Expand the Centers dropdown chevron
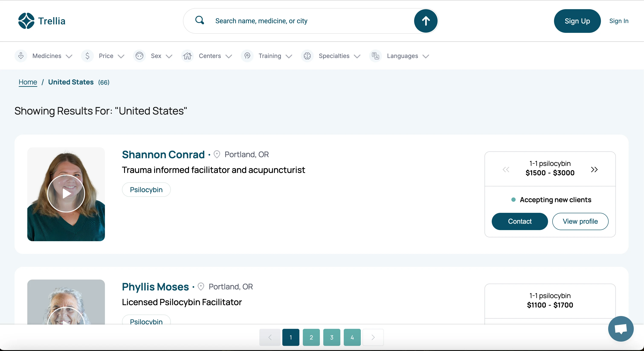Viewport: 644px width, 351px height. [229, 56]
